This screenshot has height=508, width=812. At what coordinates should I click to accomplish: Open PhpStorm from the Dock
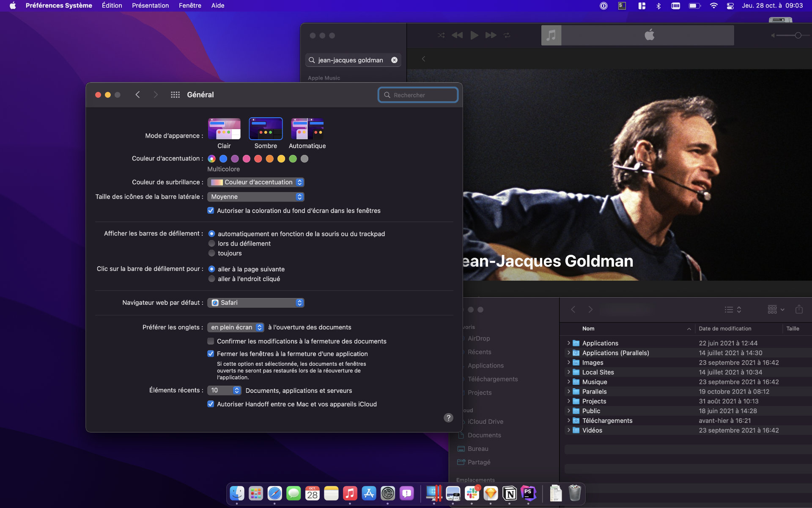click(529, 493)
